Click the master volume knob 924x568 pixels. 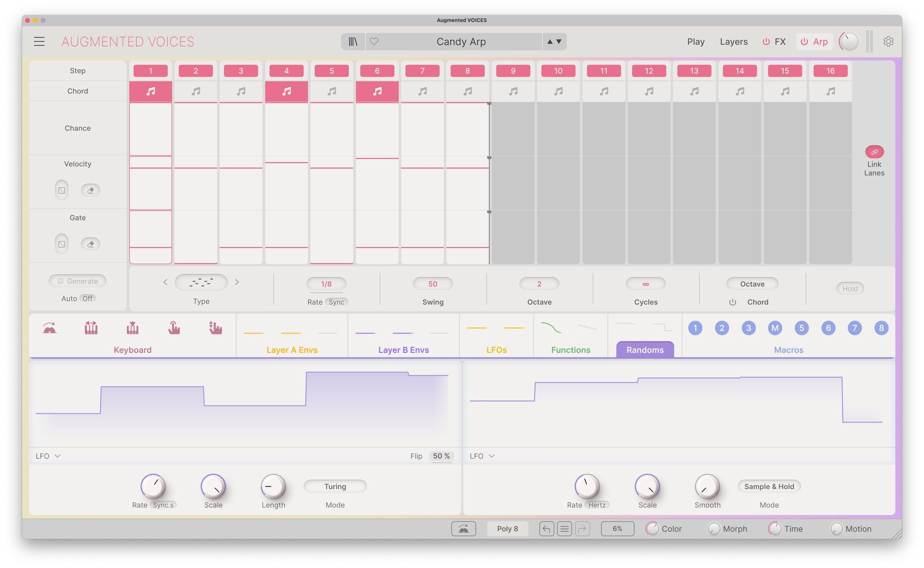click(849, 42)
